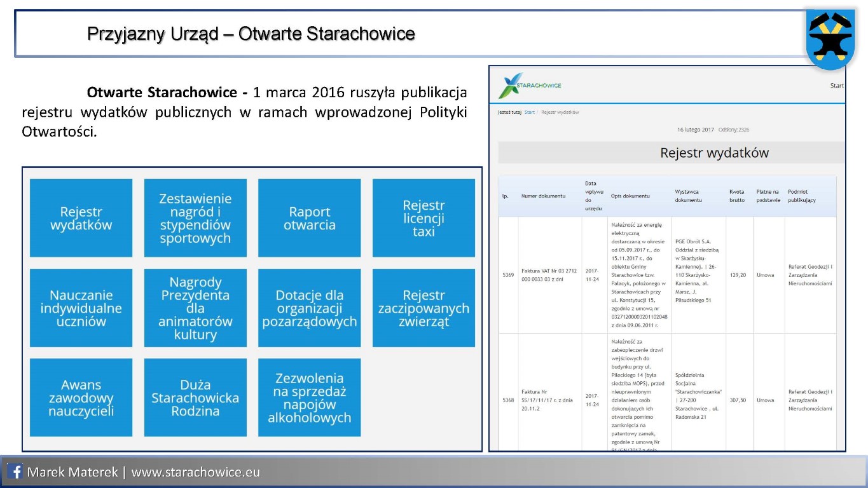Click the Starachowice logo on website screenshot
This screenshot has height=488, width=868.
[x=530, y=86]
